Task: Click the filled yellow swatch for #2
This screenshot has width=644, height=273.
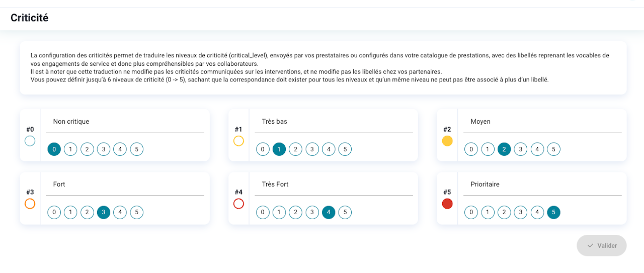Action: click(x=447, y=141)
